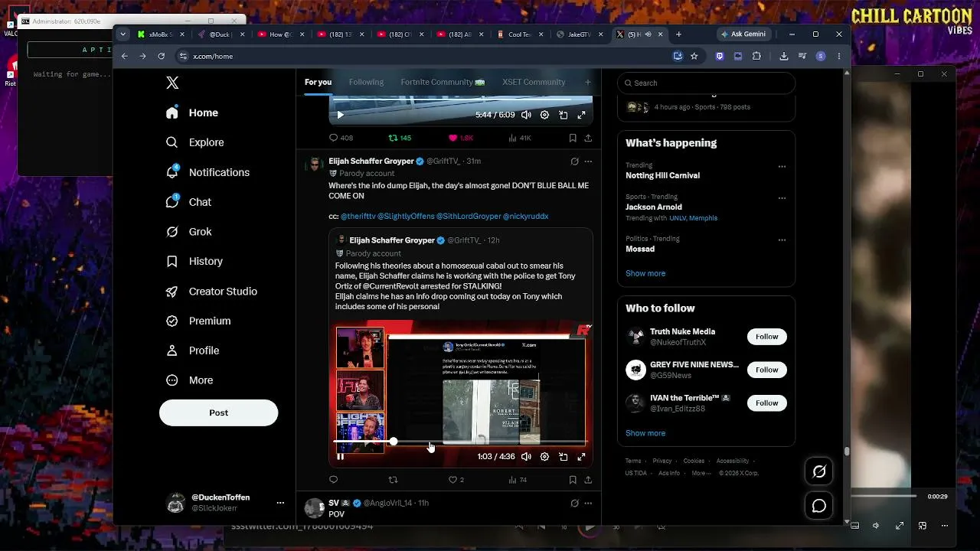The height and width of the screenshot is (551, 980).
Task: Open the floating Grok button
Action: coord(819,471)
